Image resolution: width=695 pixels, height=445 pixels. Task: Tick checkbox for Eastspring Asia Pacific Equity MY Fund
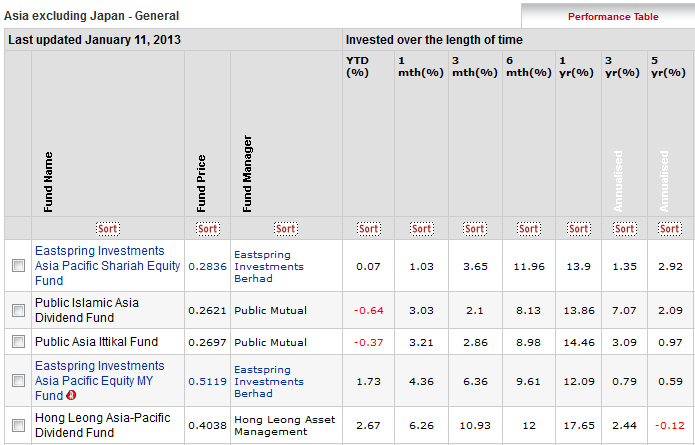(18, 380)
